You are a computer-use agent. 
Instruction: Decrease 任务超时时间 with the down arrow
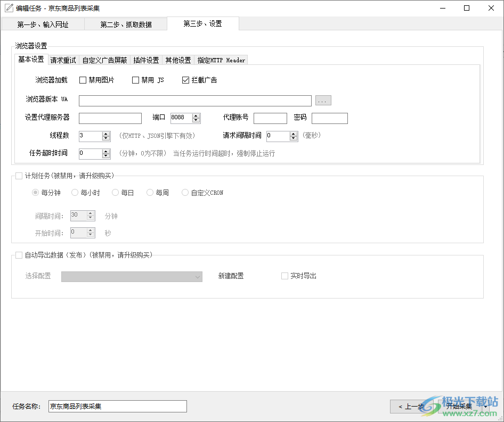[x=106, y=156]
